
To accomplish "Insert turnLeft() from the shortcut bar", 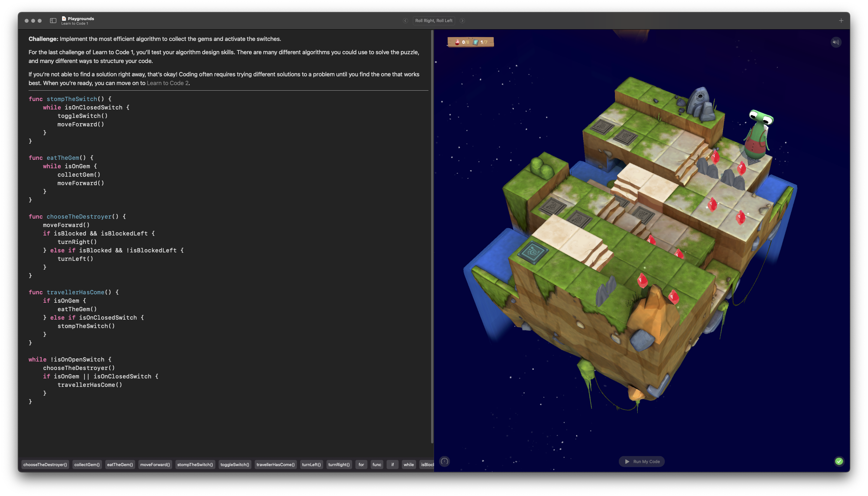I will tap(311, 464).
